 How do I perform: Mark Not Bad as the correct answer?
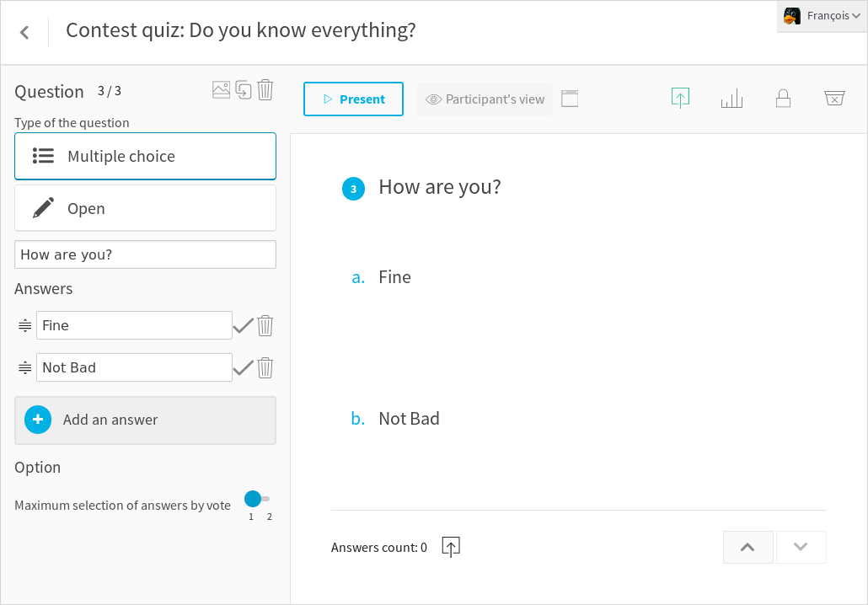coord(243,367)
